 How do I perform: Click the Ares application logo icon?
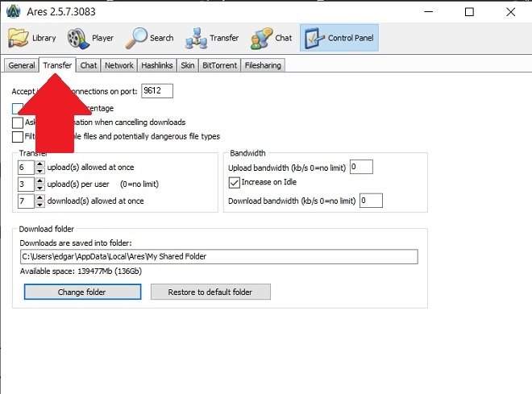tap(13, 11)
